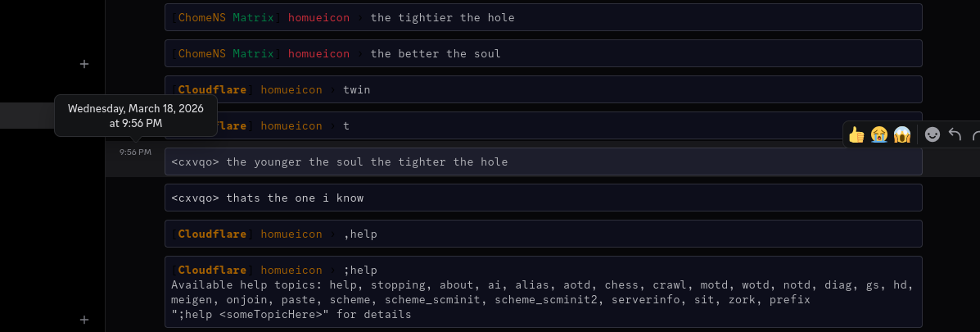Viewport: 980px width, 332px height.
Task: Click homueicon username in the ",help" message
Action: [291, 234]
